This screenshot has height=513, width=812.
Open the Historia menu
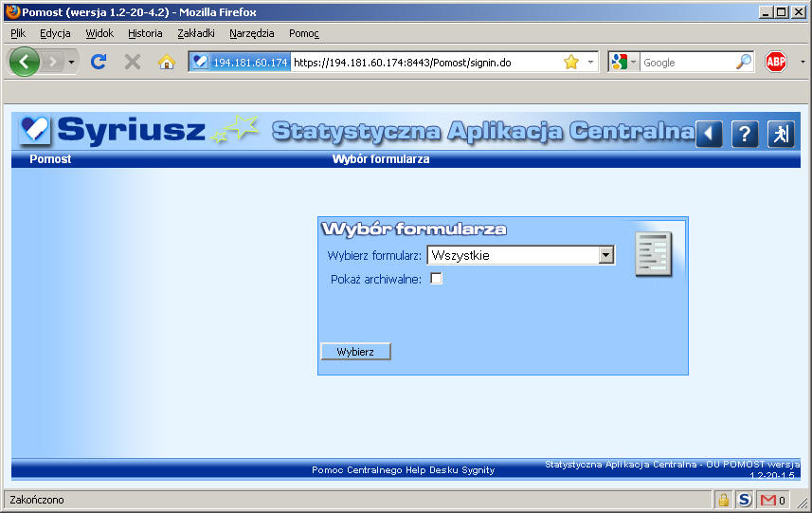click(145, 33)
